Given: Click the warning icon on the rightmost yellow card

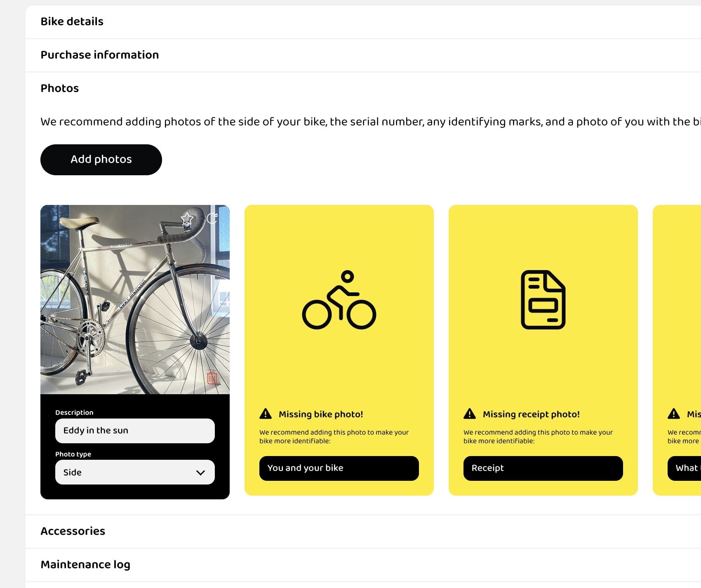Looking at the screenshot, I should pyautogui.click(x=674, y=413).
